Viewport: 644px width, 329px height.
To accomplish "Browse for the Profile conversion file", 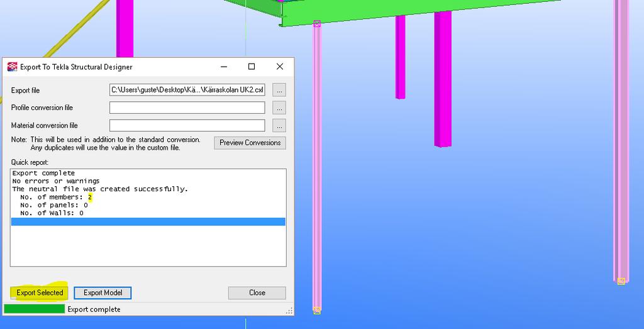I will coord(279,108).
